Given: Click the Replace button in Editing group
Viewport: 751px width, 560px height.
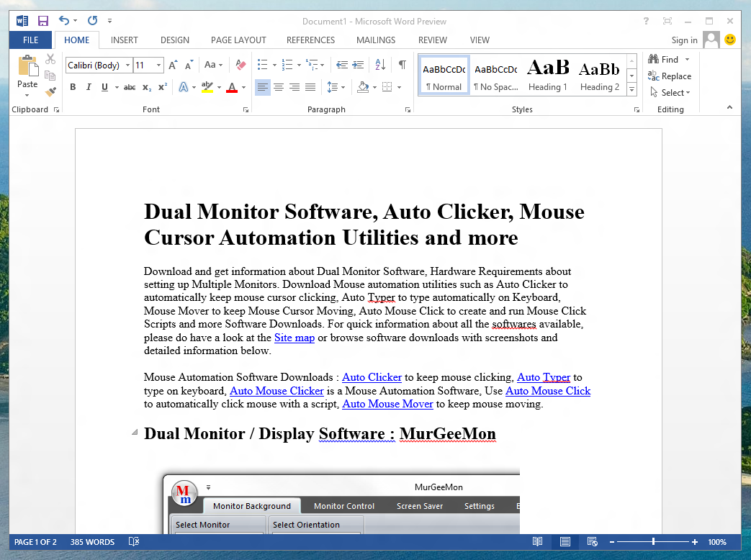Looking at the screenshot, I should click(670, 76).
